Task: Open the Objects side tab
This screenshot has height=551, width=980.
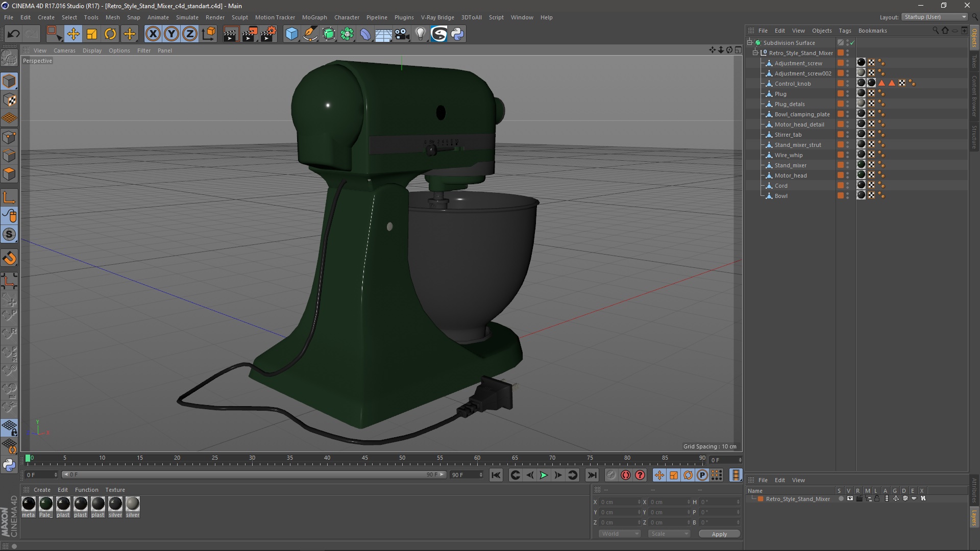Action: (974, 38)
